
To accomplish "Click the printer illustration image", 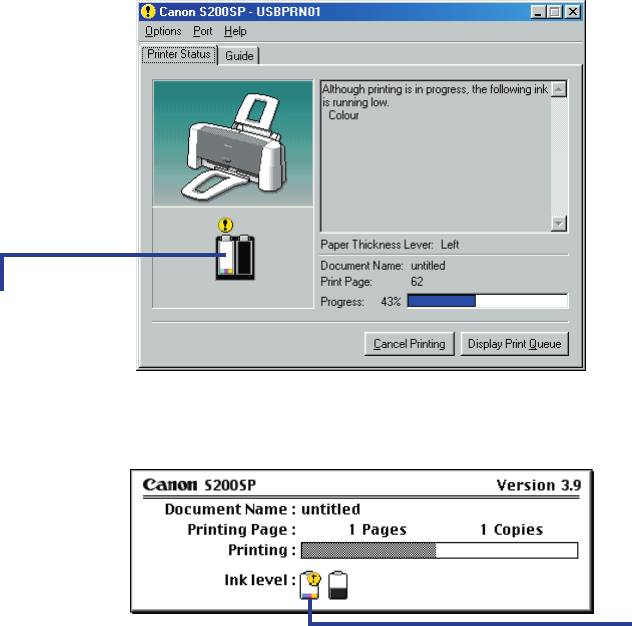I will tap(233, 144).
